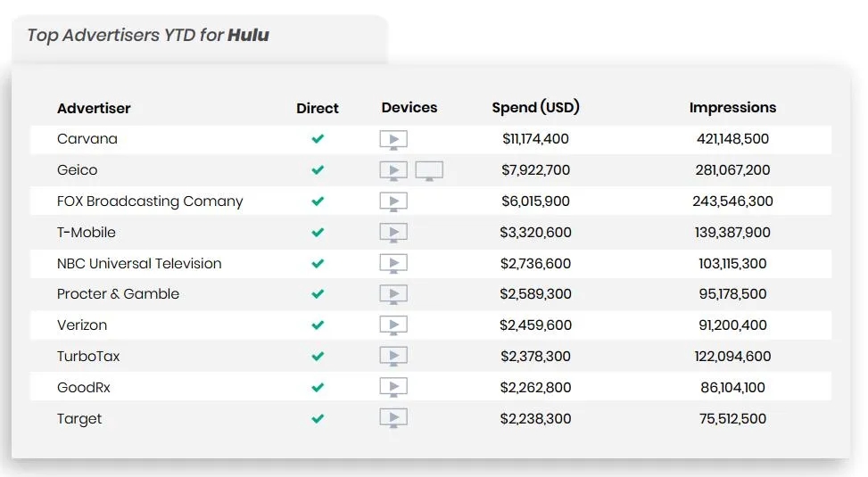This screenshot has width=868, height=477.
Task: Click the video device icon for Geico
Action: coord(393,171)
